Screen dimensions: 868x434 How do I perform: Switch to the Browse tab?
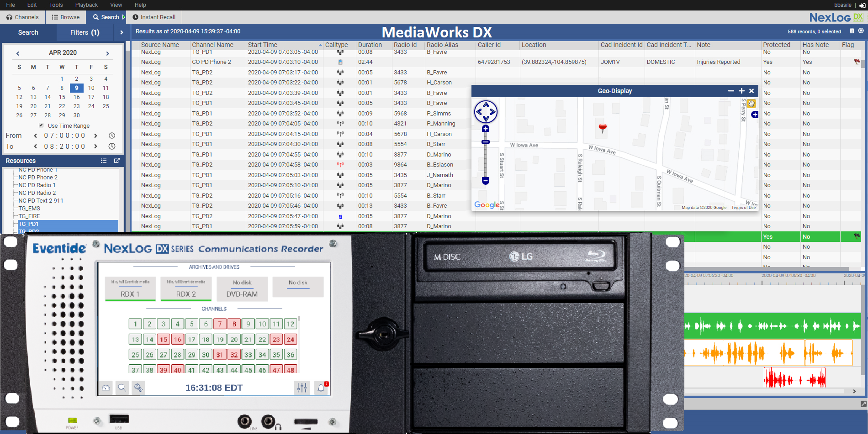pyautogui.click(x=66, y=17)
